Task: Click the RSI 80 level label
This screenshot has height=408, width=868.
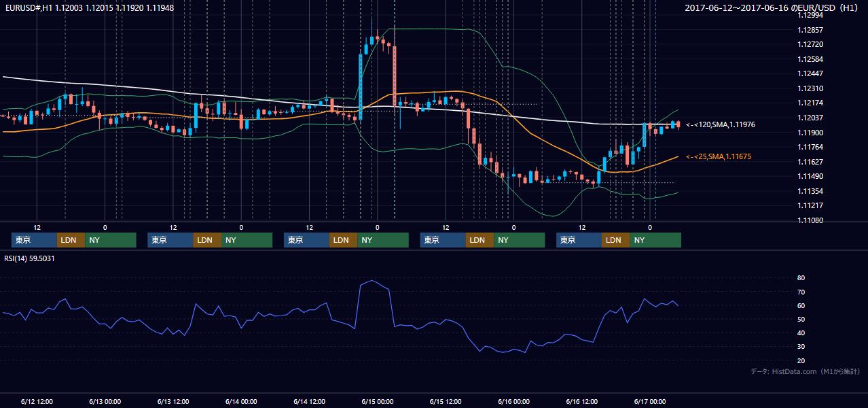Action: [x=801, y=278]
